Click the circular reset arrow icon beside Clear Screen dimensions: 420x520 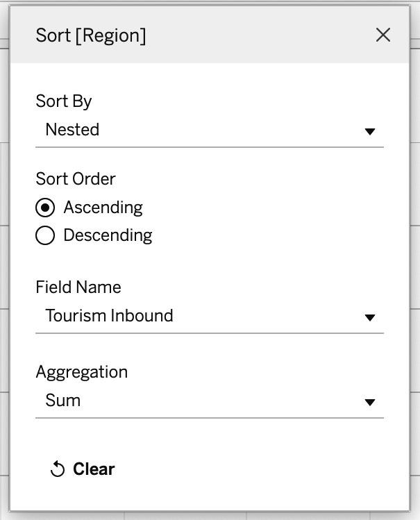point(58,469)
